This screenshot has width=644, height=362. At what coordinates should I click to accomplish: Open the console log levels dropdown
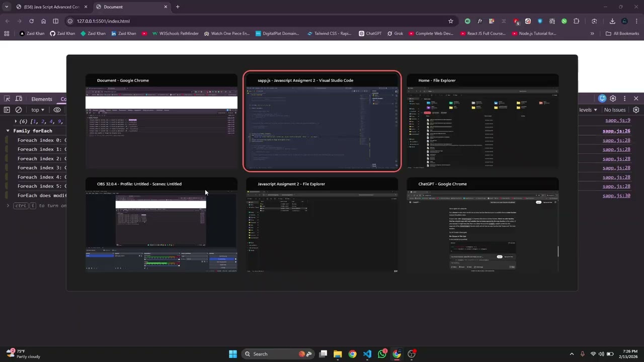tap(588, 110)
